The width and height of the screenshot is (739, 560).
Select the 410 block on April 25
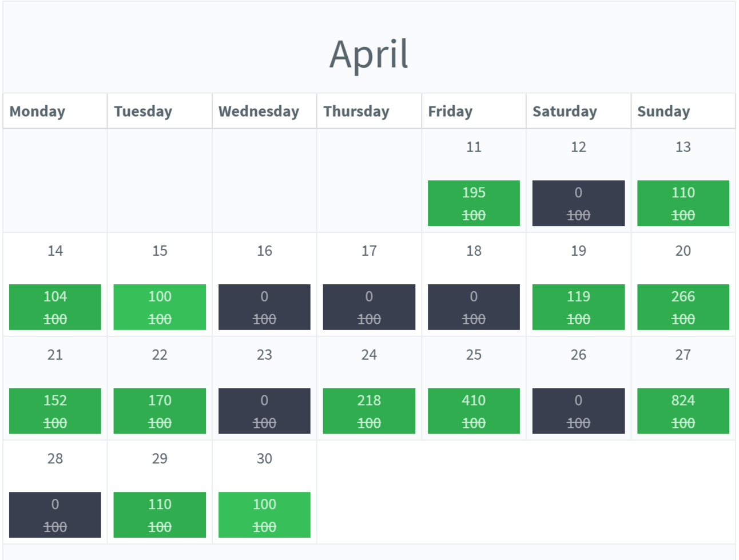(474, 411)
